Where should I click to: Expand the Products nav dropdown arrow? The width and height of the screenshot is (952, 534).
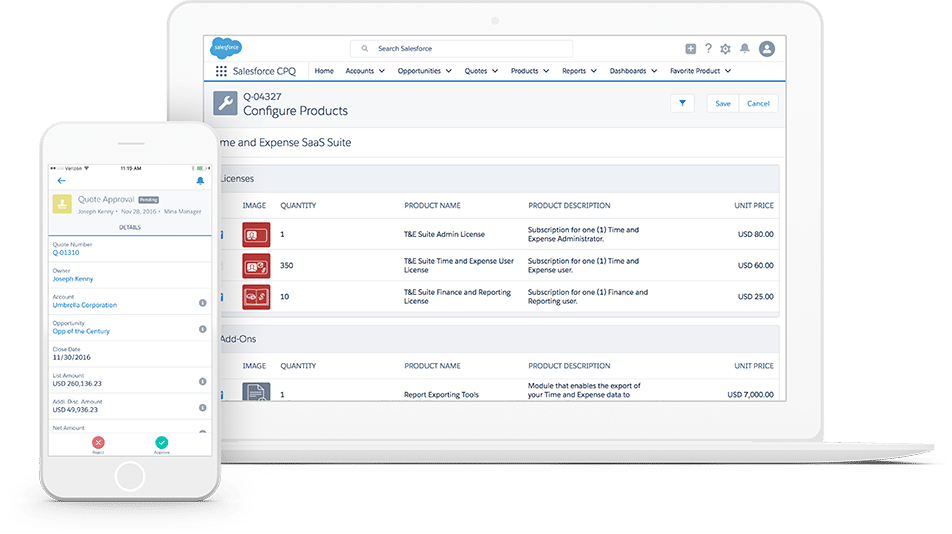coord(546,71)
